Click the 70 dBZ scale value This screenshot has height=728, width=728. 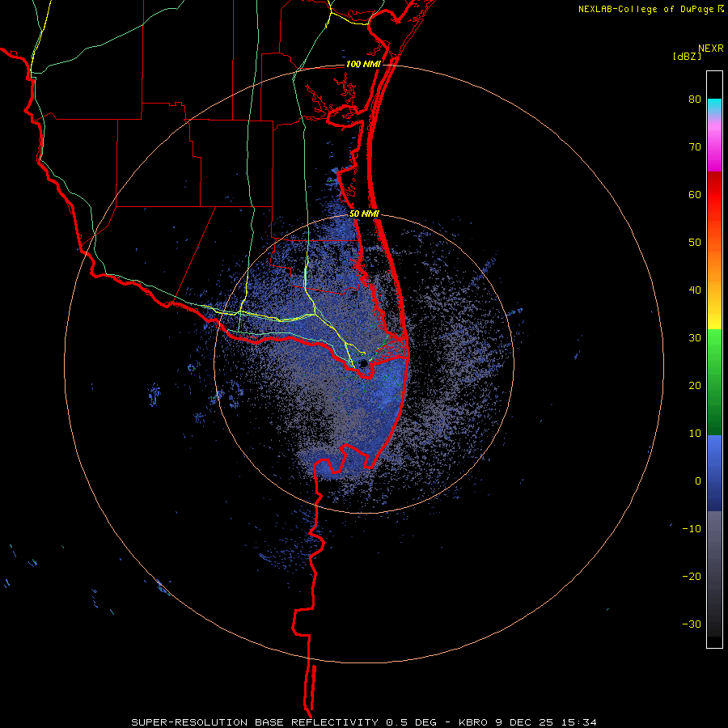pos(695,147)
